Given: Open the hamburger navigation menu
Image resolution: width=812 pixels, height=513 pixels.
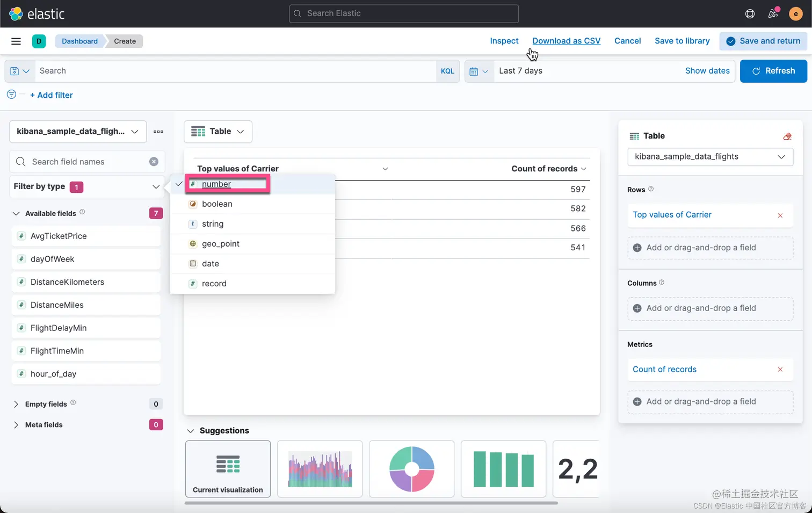Looking at the screenshot, I should tap(16, 41).
